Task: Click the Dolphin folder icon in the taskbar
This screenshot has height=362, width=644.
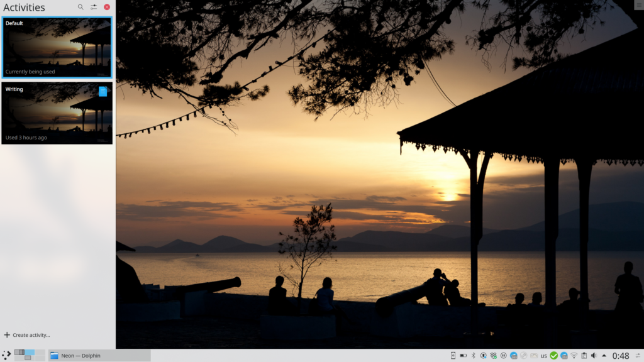Action: (x=54, y=356)
